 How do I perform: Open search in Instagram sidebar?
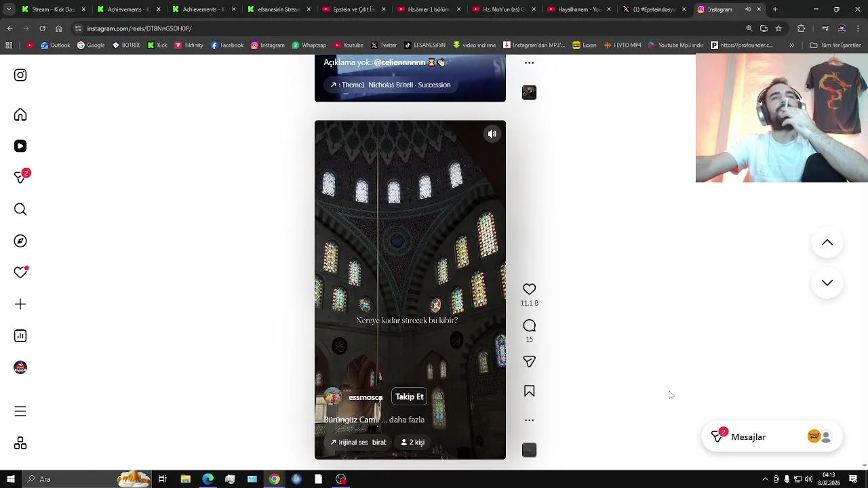[x=20, y=209]
